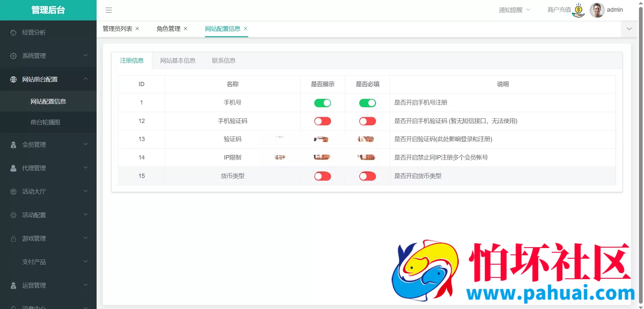Open the 通知提醒 dropdown

[x=515, y=10]
